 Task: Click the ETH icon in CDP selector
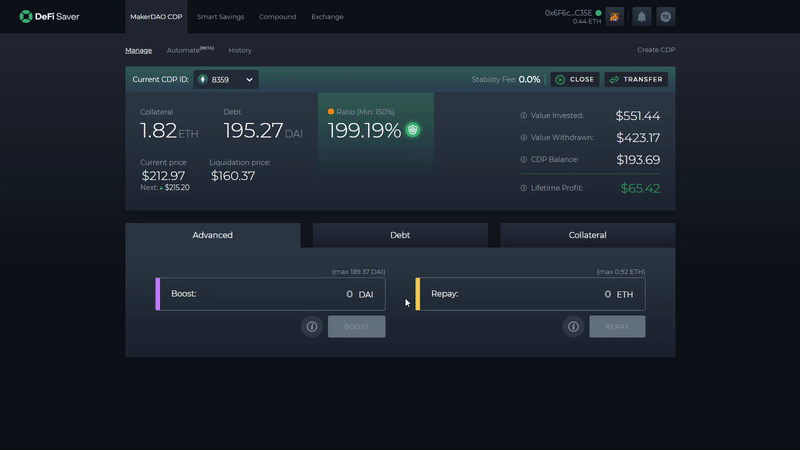point(203,80)
